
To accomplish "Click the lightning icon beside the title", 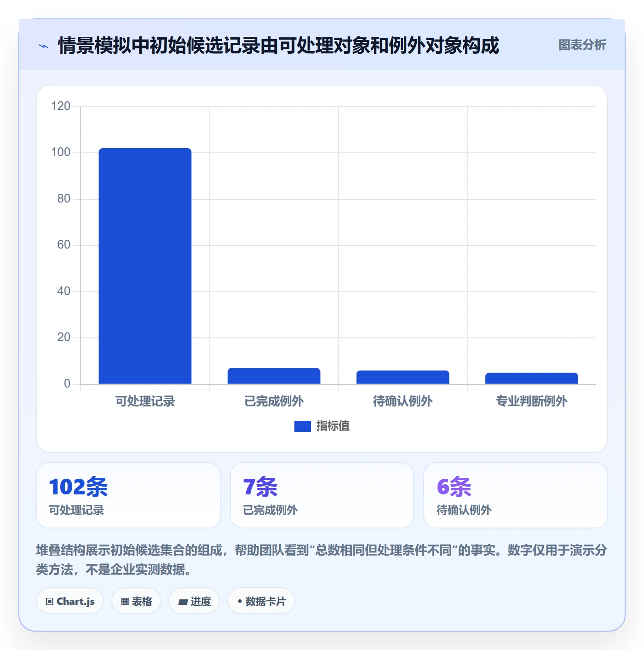I will tap(44, 46).
